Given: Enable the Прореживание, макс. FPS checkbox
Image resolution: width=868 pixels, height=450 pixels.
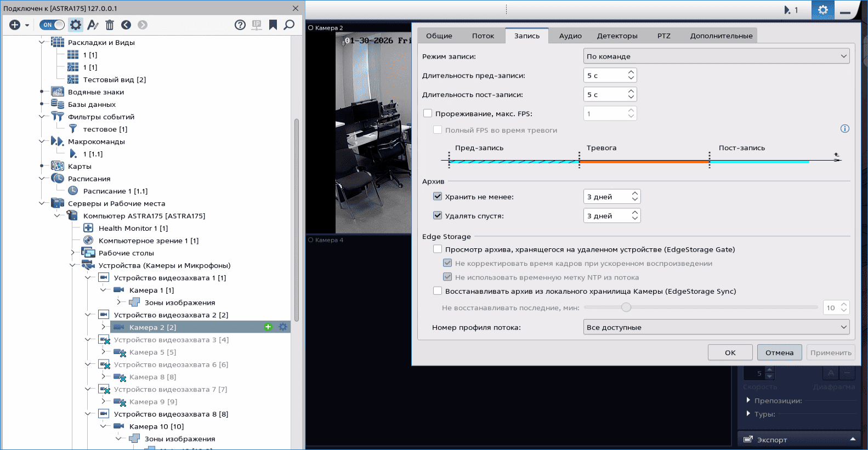Looking at the screenshot, I should [x=428, y=113].
